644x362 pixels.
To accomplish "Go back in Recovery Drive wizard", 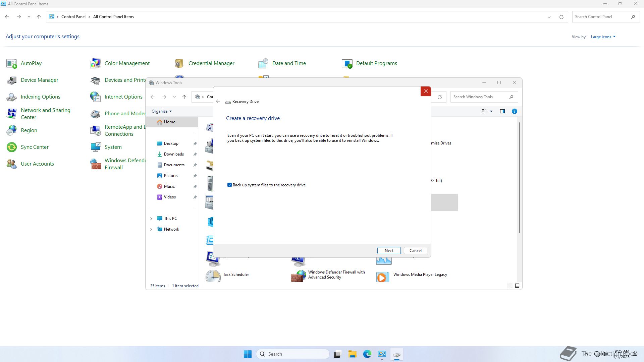I will coord(218,102).
